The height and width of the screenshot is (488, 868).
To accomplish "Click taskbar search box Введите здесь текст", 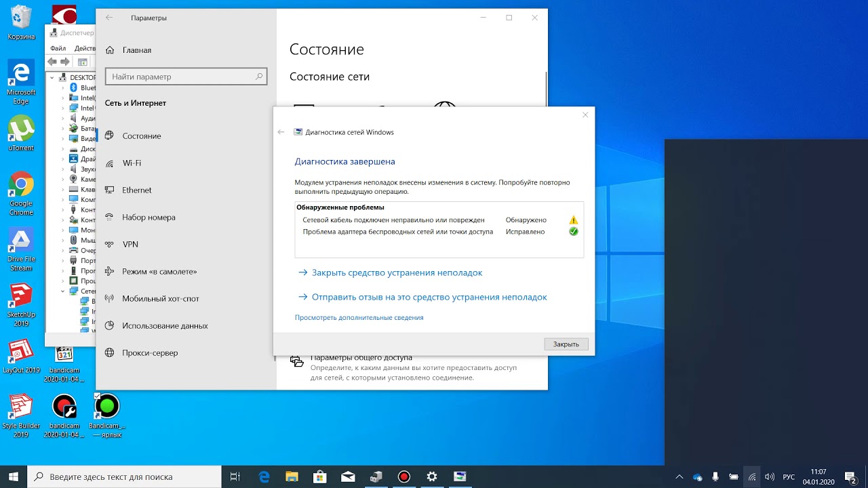I will pyautogui.click(x=124, y=476).
